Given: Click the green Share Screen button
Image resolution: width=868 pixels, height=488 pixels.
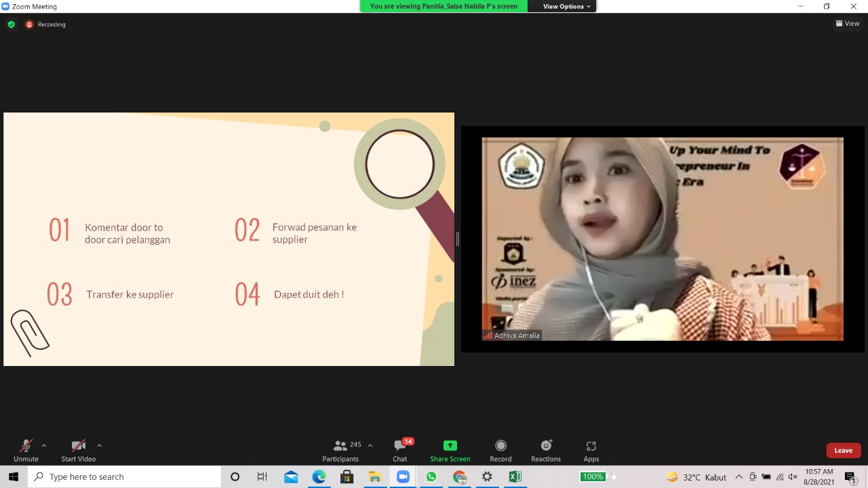Looking at the screenshot, I should tap(450, 451).
